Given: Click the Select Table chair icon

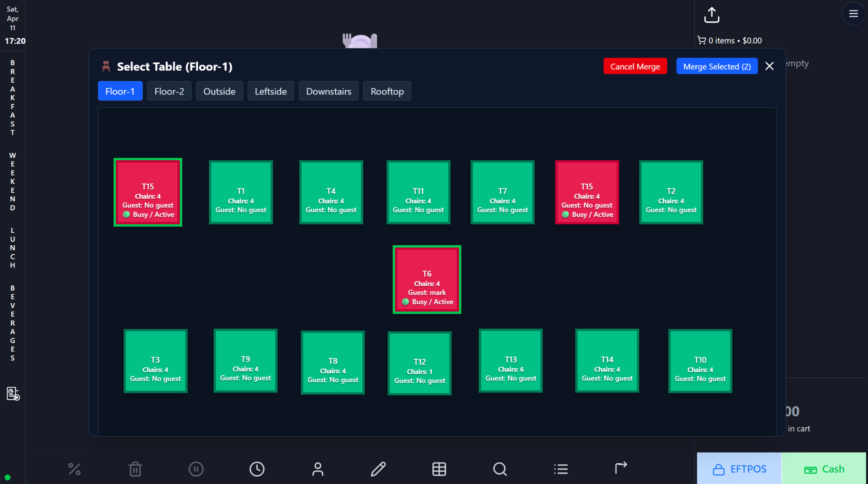Looking at the screenshot, I should 106,67.
